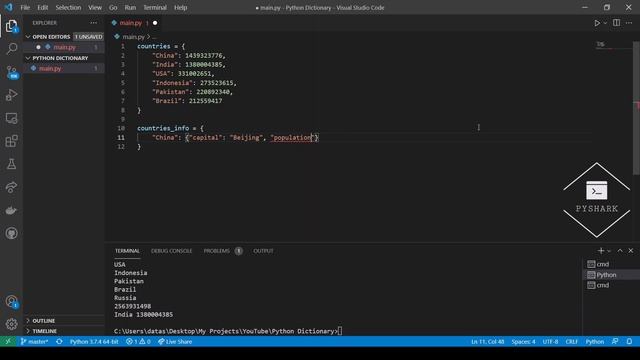The width and height of the screenshot is (640, 360).
Task: Open the launch profile dropdown in terminal
Action: (x=609, y=251)
